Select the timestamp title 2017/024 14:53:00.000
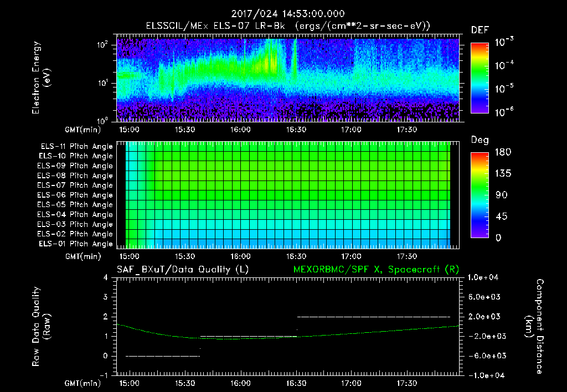 click(x=288, y=14)
